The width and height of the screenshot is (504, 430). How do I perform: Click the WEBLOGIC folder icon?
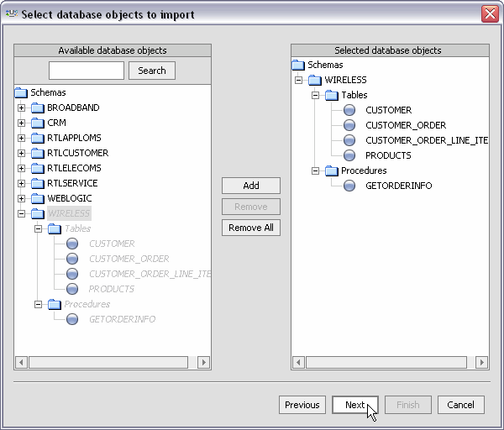38,198
